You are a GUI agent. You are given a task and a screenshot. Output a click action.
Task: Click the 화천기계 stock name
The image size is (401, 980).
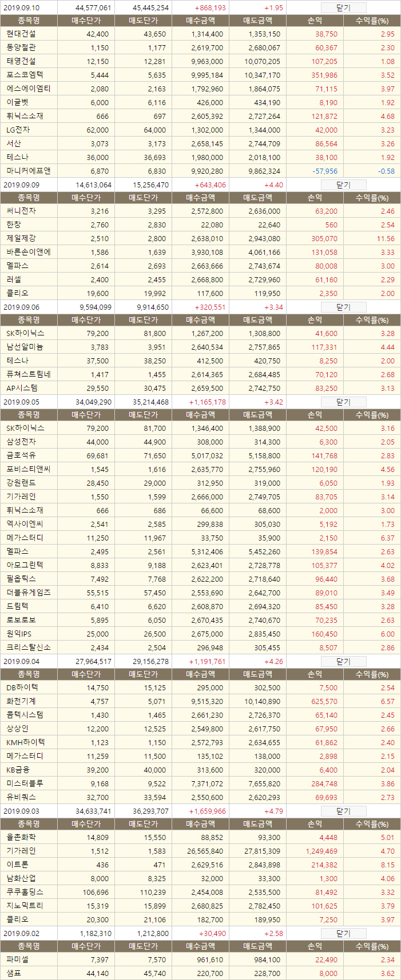(21, 701)
